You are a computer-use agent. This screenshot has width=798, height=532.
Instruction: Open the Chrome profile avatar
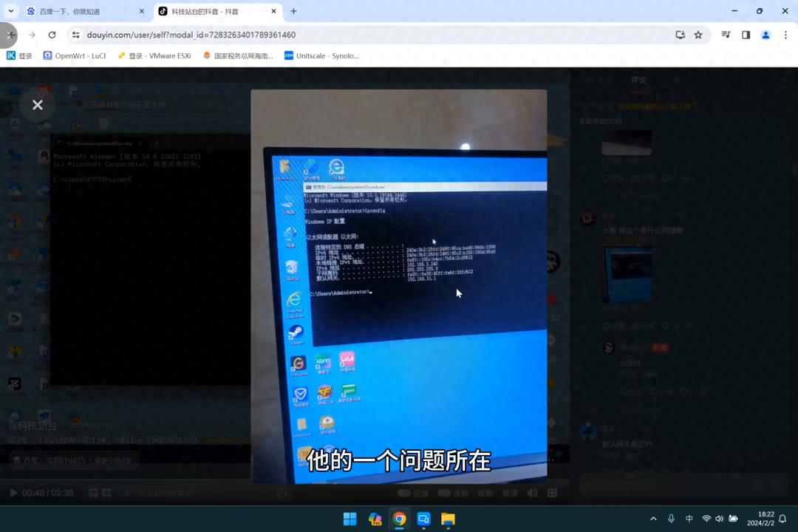pos(765,35)
